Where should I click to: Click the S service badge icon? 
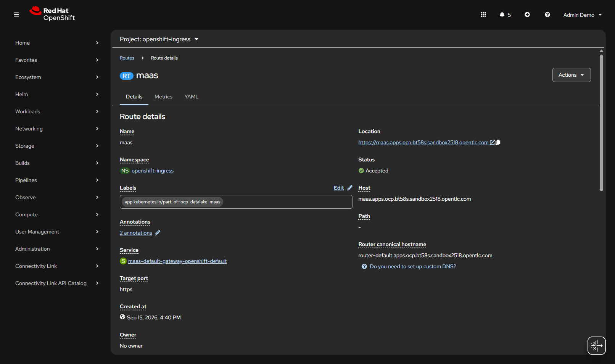(x=123, y=261)
